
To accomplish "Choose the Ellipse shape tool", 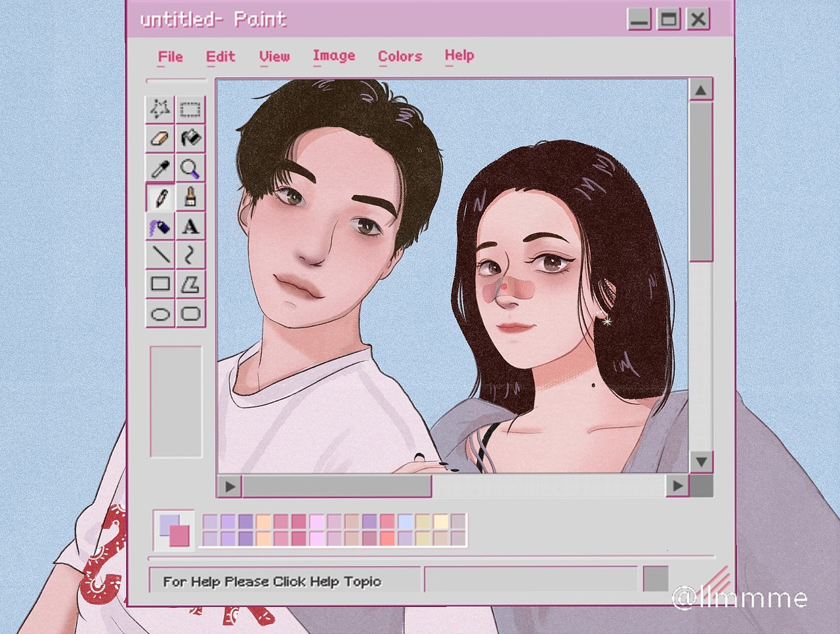I will (159, 314).
